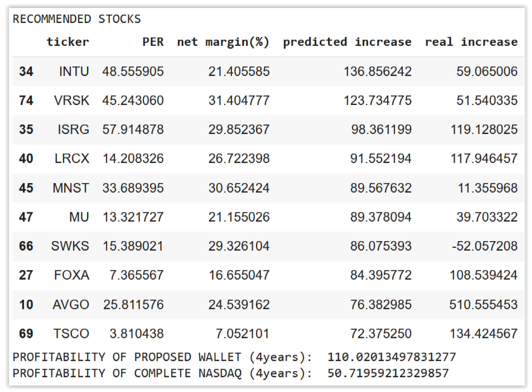Select PER value 15.389021

point(133,246)
